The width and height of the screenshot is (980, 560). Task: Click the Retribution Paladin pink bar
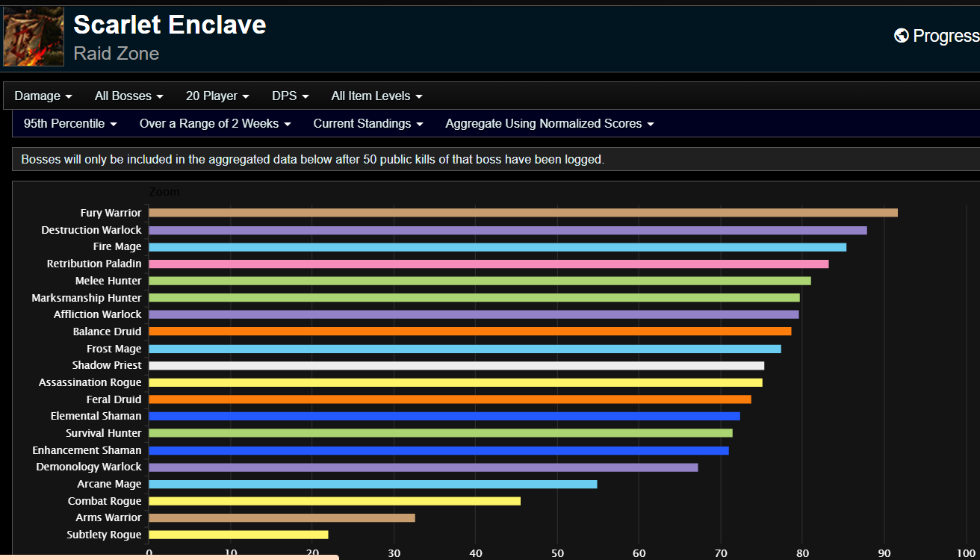(x=489, y=264)
